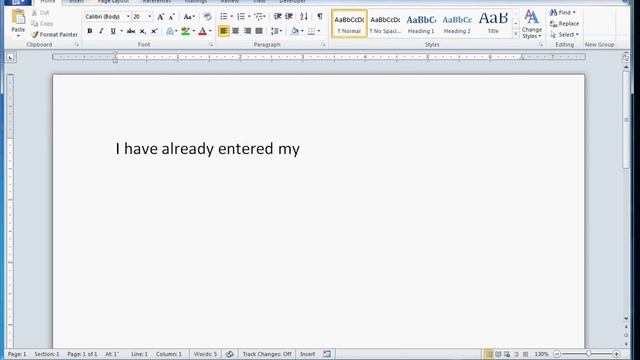Select align text left
640x360 pixels.
pyautogui.click(x=224, y=31)
